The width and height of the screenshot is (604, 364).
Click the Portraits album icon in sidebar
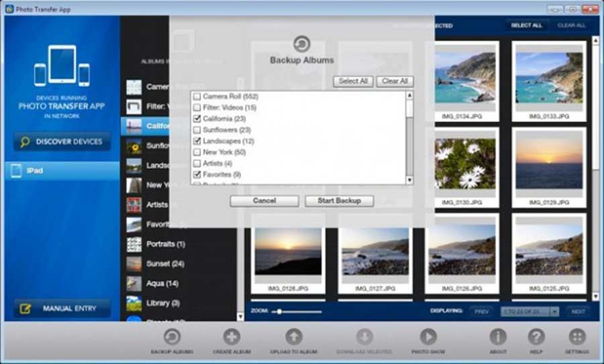[134, 244]
